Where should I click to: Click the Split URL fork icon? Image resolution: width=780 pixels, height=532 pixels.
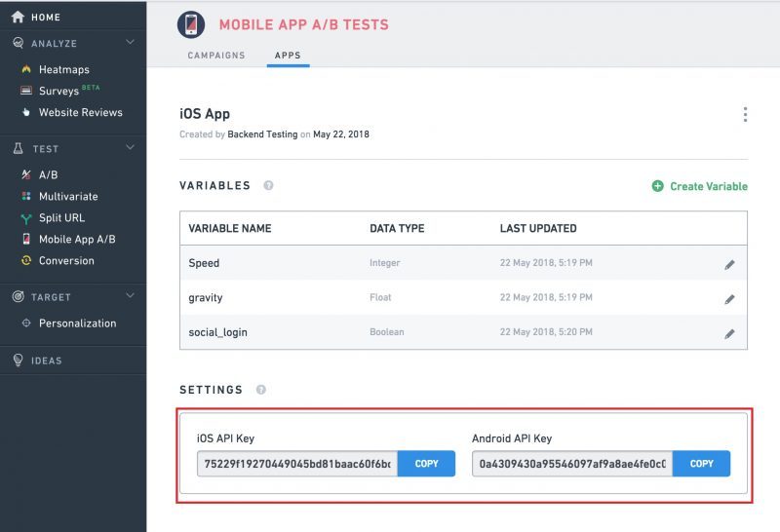[26, 218]
